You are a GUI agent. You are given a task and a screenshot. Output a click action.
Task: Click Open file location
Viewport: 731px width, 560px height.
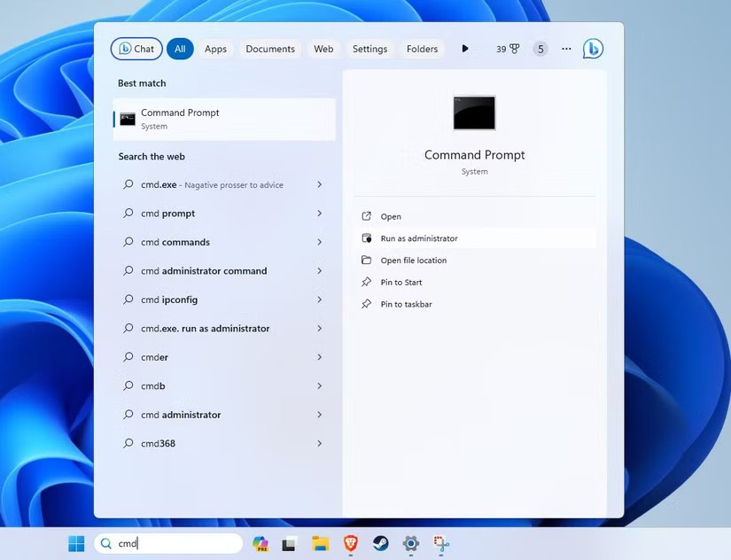(x=413, y=261)
